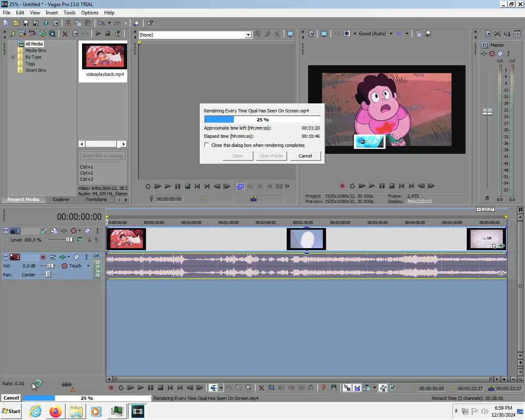Click track 2 Invert Phase icon

pyautogui.click(x=53, y=257)
